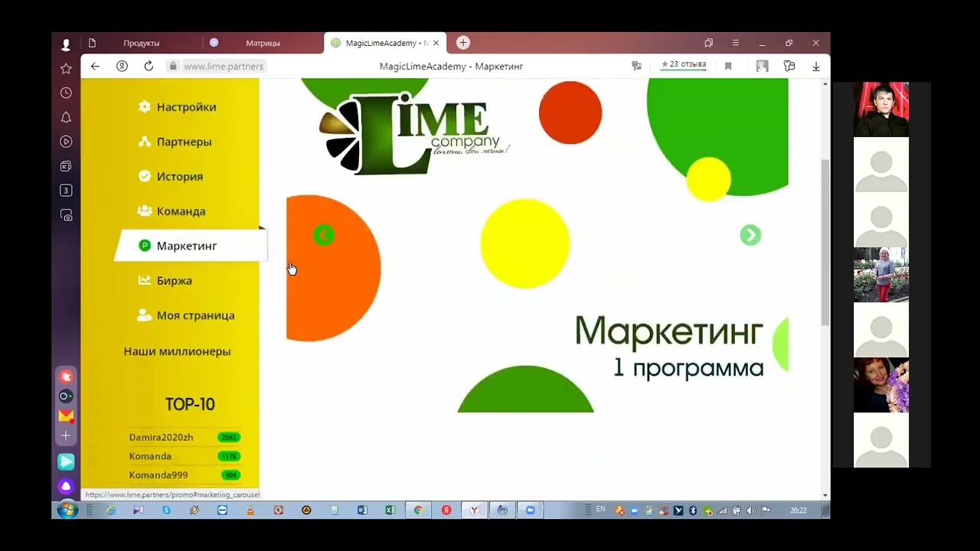Open Word from the taskbar
980x551 pixels.
click(362, 510)
